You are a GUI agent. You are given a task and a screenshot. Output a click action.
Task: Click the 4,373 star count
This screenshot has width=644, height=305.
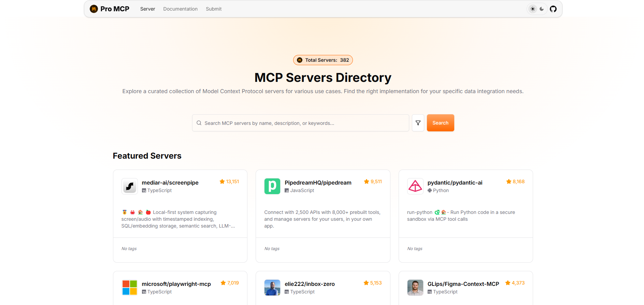coord(518,283)
